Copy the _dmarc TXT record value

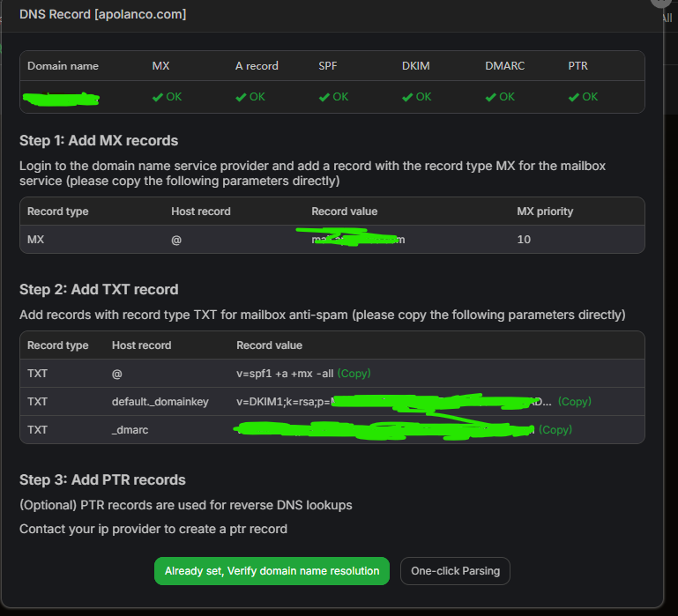555,430
